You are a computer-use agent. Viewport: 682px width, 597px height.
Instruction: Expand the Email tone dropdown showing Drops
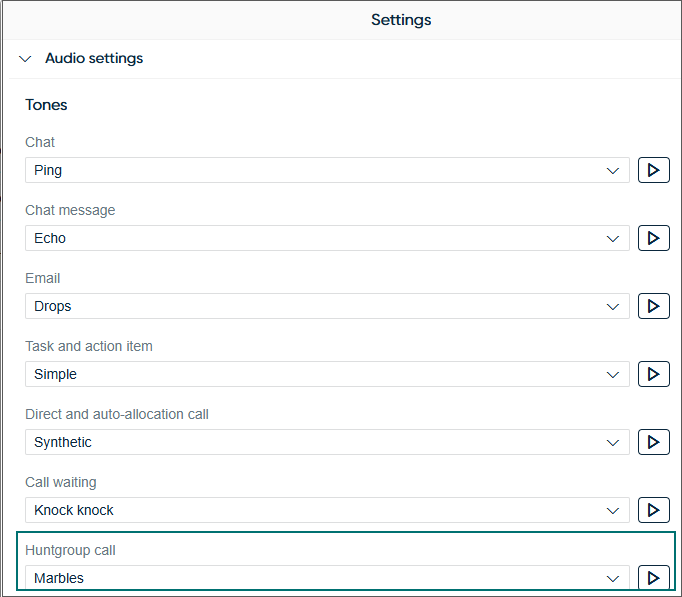point(327,306)
